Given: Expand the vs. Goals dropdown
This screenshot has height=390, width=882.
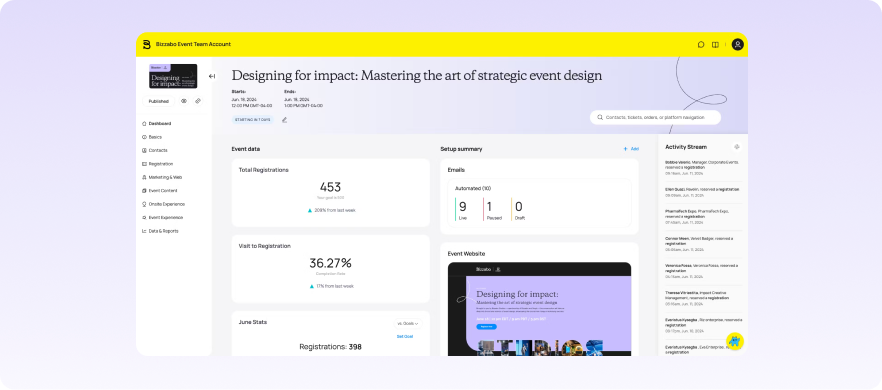Looking at the screenshot, I should (408, 324).
